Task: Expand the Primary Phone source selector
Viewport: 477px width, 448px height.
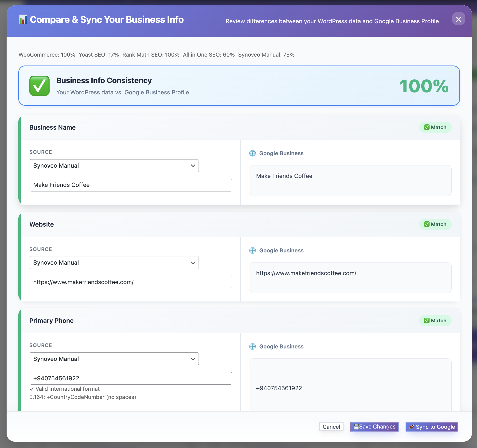Action: pyautogui.click(x=114, y=359)
